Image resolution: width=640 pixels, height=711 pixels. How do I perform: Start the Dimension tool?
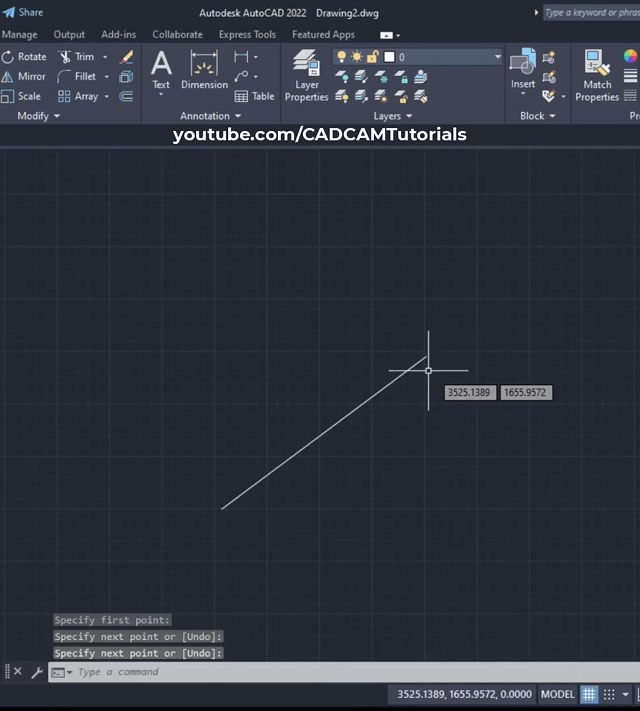coord(204,70)
